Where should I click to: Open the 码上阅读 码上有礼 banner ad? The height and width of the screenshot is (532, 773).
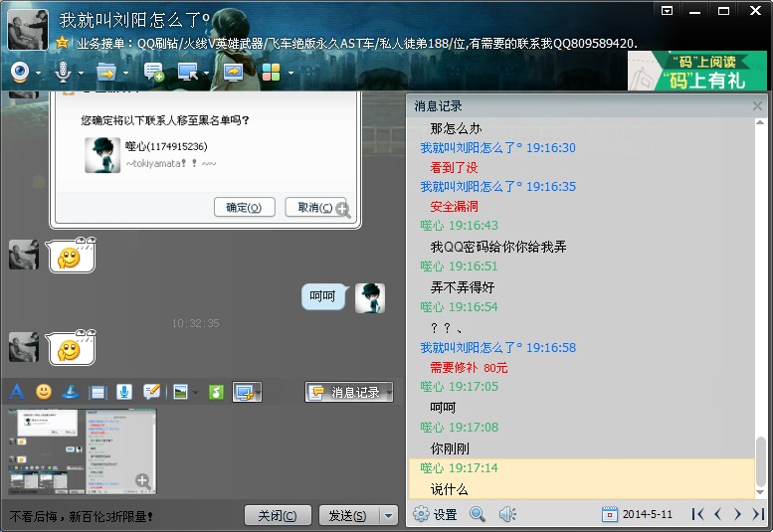click(697, 71)
